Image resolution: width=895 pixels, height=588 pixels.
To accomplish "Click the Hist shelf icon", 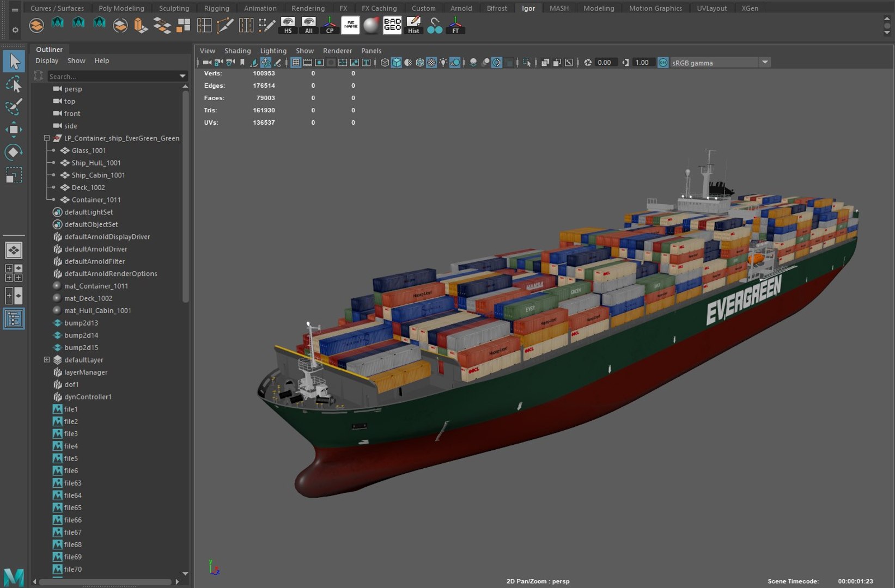I will point(413,25).
